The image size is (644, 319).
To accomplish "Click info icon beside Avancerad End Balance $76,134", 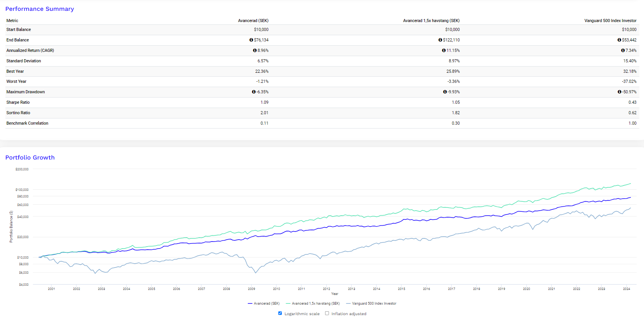I will coord(251,40).
